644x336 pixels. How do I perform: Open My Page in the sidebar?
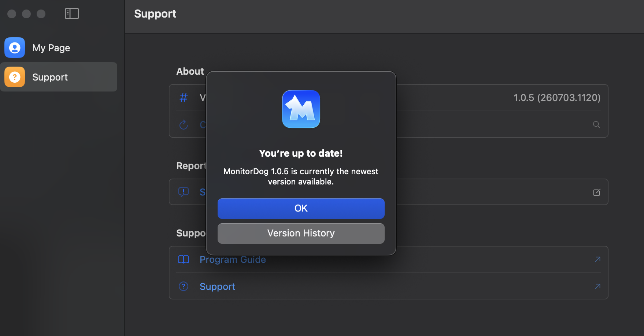[59, 48]
